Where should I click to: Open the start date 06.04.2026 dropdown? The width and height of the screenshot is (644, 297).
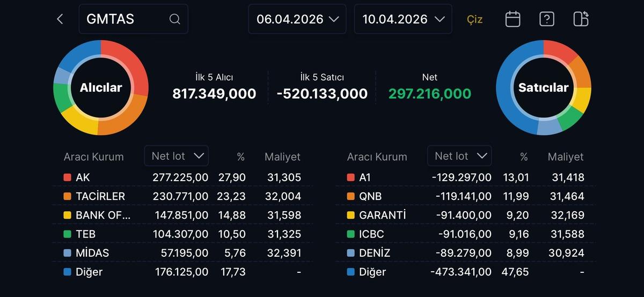[x=297, y=19]
